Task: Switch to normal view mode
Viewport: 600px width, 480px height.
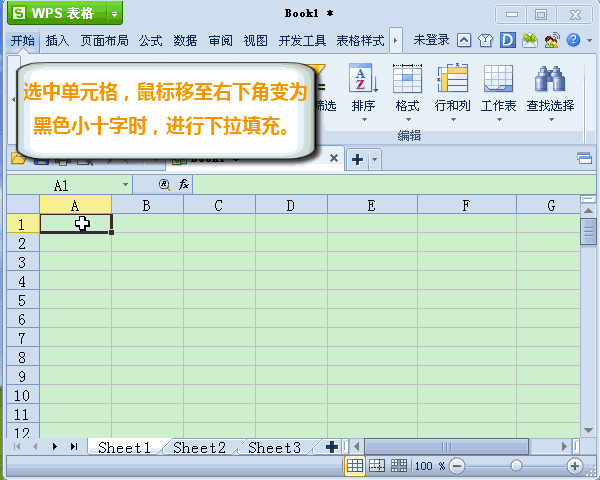Action: pyautogui.click(x=355, y=466)
